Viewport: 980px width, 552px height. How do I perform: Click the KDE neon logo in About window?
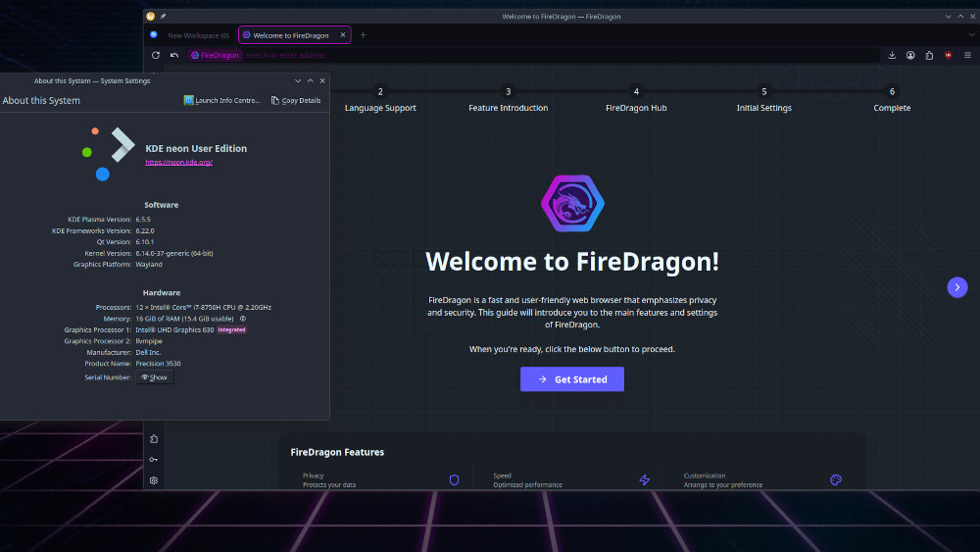(108, 154)
